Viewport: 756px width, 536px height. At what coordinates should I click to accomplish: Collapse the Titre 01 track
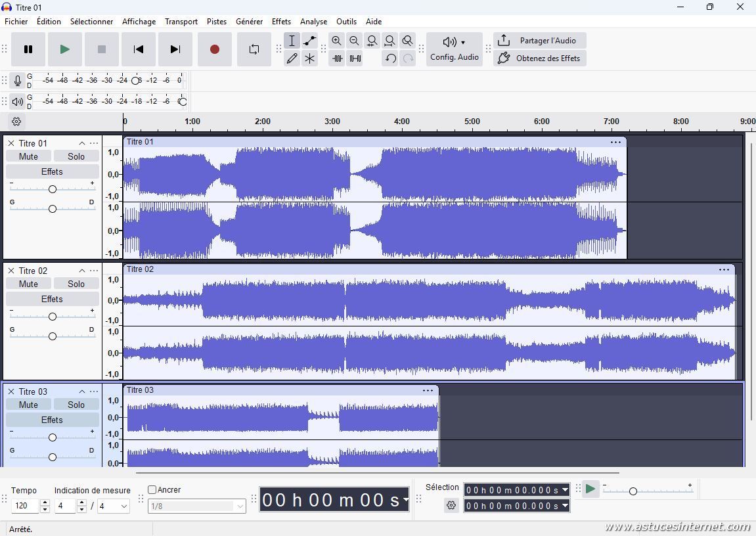click(x=82, y=143)
